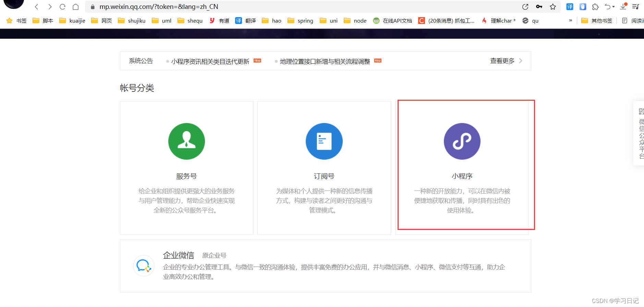Go forward with the browser forward arrow
644x307 pixels.
coord(50,7)
